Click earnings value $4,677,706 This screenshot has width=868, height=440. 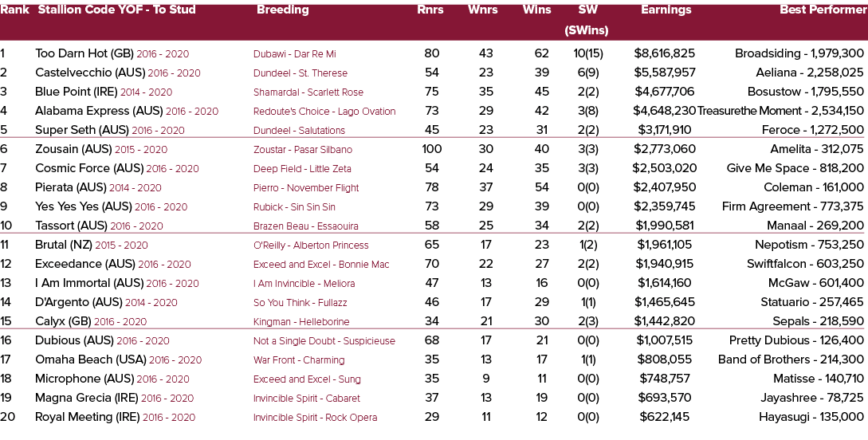click(x=664, y=92)
